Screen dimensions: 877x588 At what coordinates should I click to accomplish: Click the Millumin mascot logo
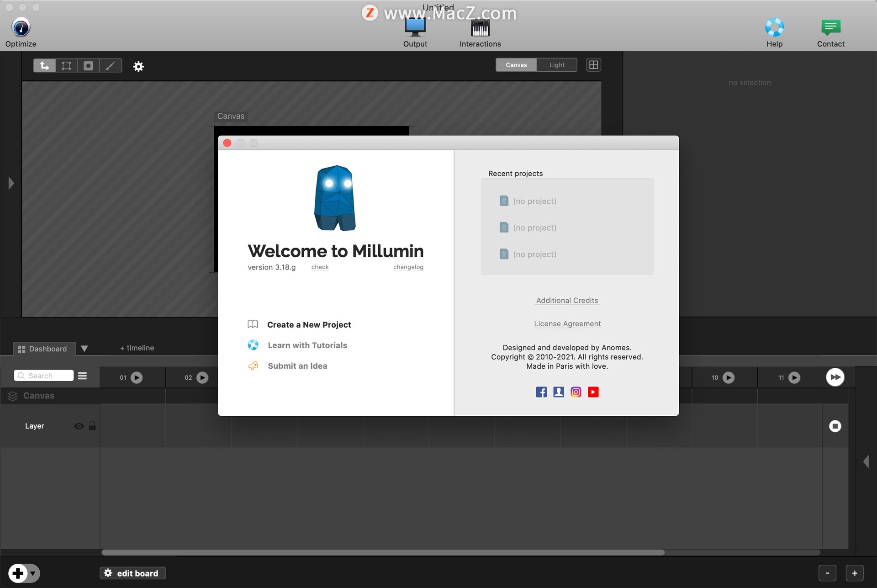pos(335,198)
